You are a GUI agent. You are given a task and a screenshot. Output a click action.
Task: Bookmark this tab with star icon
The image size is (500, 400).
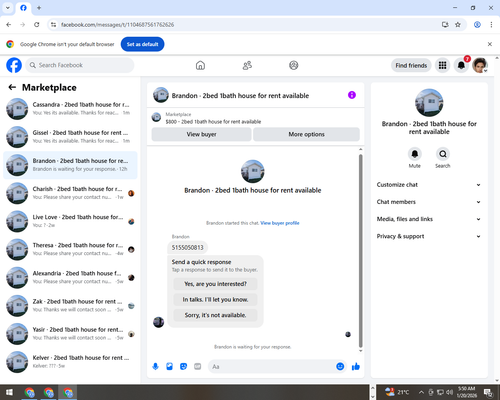coord(458,25)
